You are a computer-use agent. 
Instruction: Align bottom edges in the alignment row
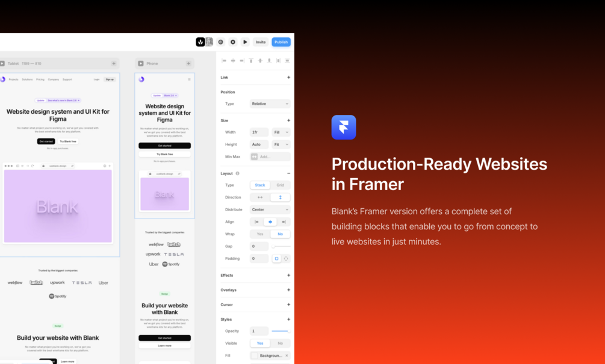269,61
